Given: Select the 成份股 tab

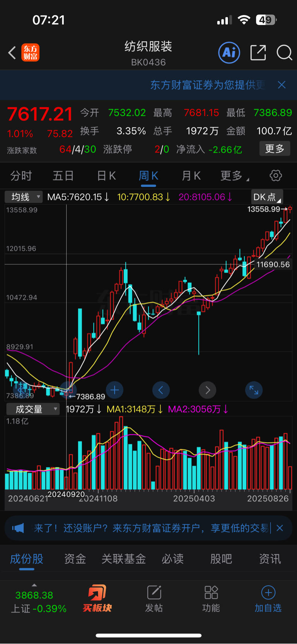Looking at the screenshot, I should (x=27, y=559).
